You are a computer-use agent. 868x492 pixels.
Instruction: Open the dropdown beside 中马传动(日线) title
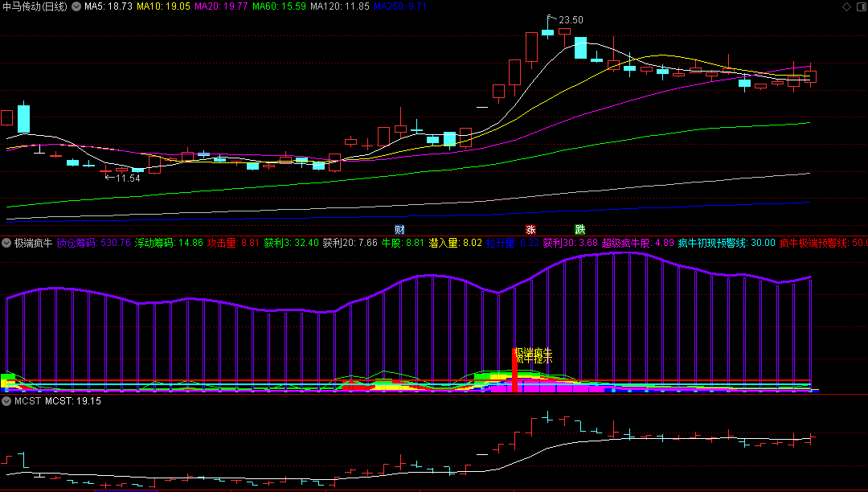click(x=76, y=6)
